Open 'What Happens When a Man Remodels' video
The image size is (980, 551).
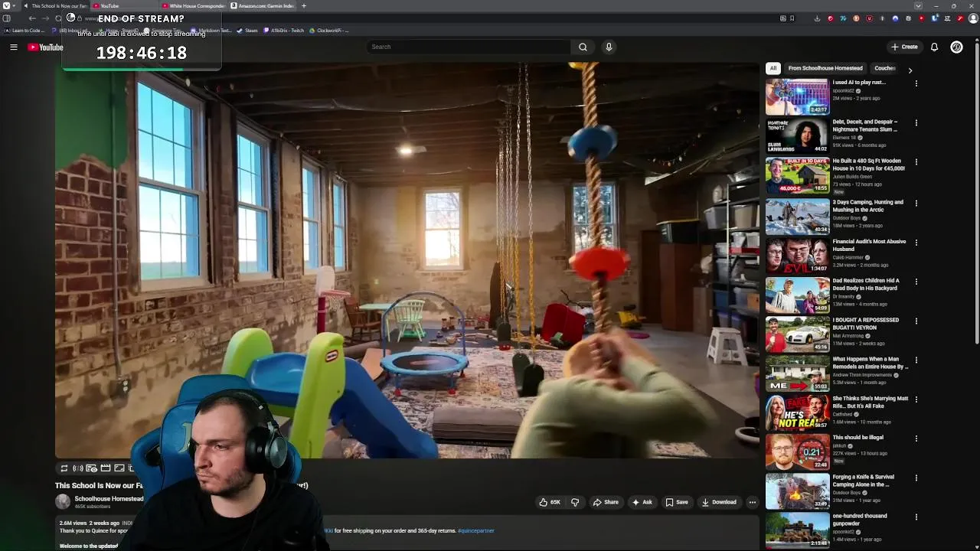(x=870, y=363)
